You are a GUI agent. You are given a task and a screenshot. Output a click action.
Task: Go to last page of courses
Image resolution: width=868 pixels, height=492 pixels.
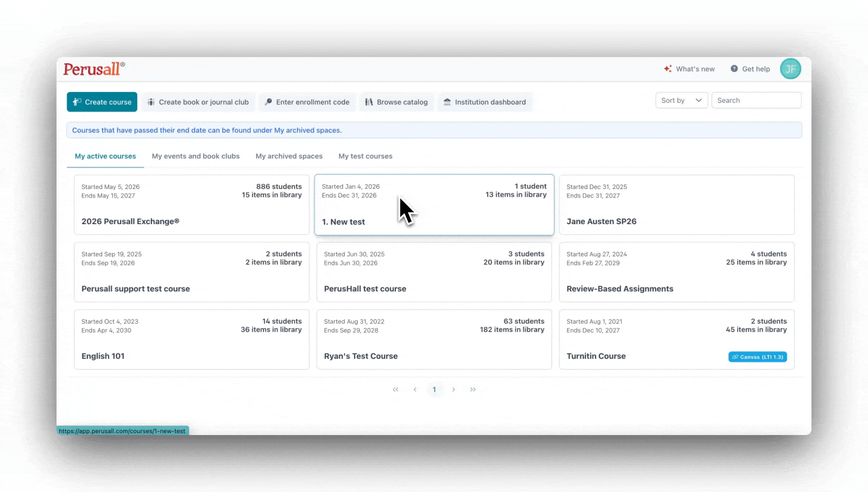tap(473, 389)
